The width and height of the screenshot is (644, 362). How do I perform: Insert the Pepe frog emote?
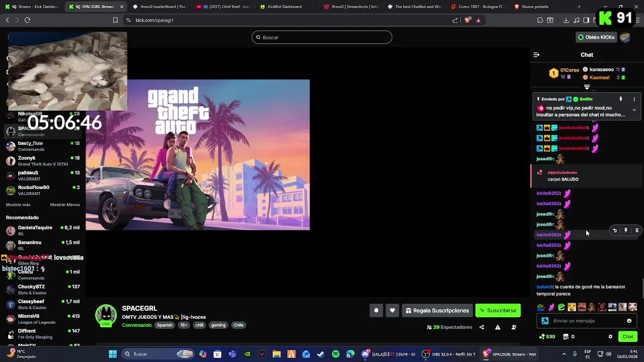click(541, 307)
